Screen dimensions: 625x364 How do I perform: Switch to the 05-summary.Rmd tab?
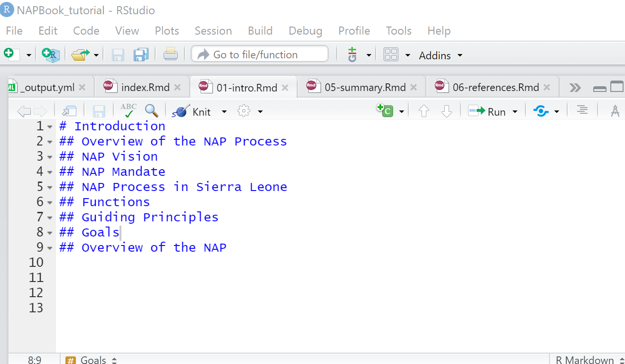[x=365, y=87]
